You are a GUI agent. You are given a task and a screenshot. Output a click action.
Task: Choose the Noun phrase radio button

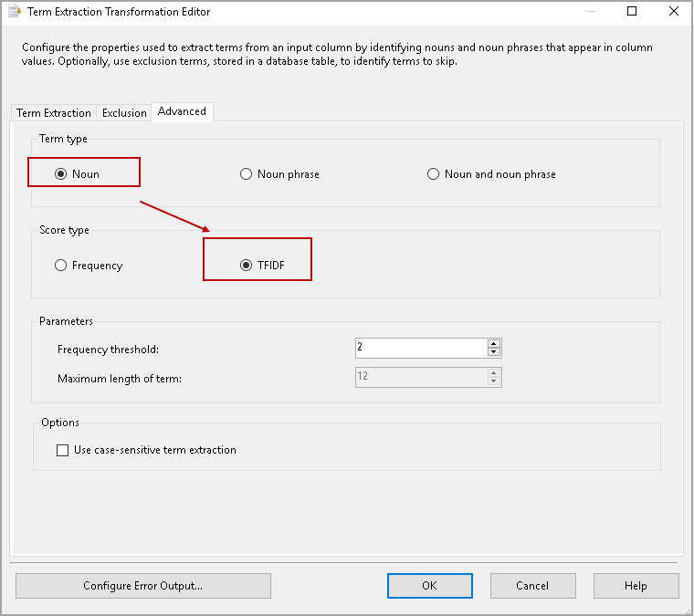click(x=246, y=174)
